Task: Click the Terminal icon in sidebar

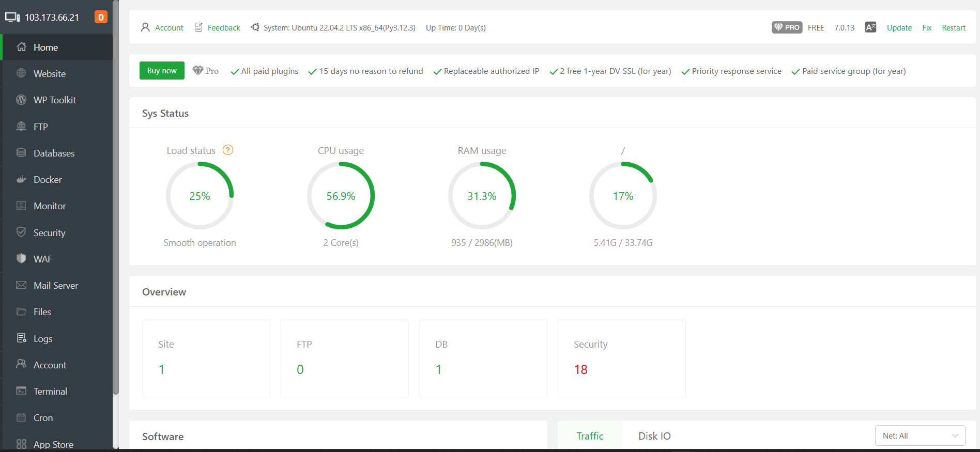Action: click(x=21, y=391)
